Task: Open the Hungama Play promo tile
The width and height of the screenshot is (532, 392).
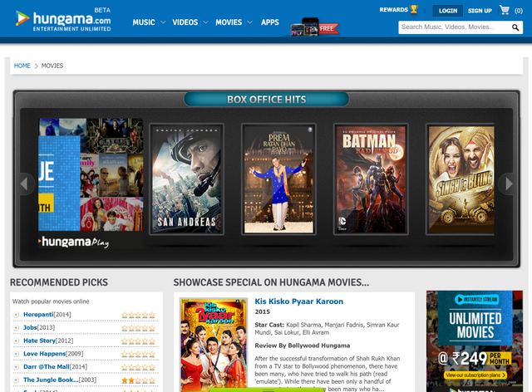Action: tap(91, 184)
